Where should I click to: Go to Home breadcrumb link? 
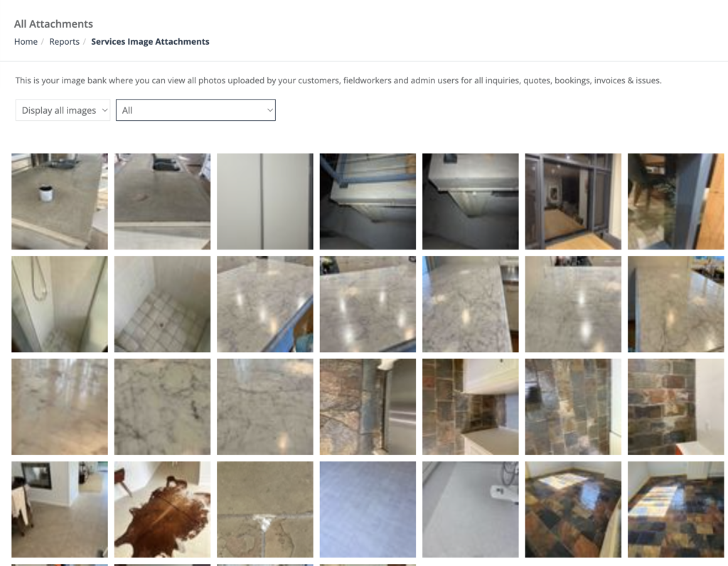click(26, 42)
